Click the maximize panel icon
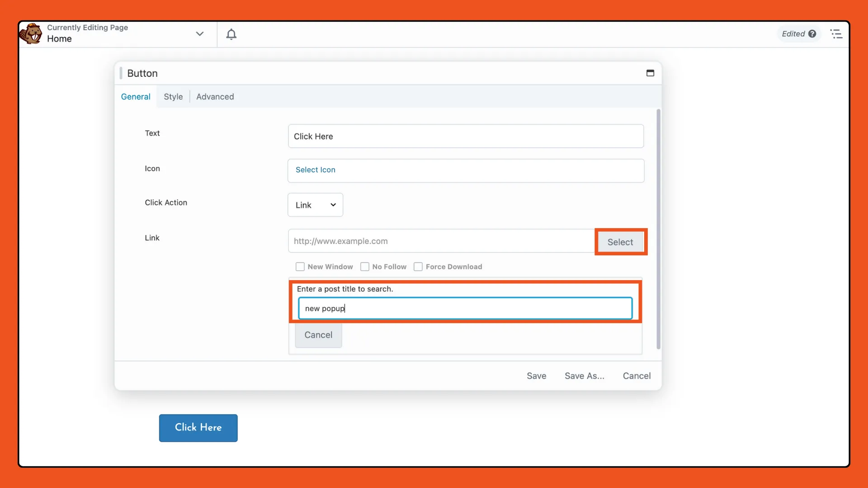The image size is (868, 488). tap(650, 73)
